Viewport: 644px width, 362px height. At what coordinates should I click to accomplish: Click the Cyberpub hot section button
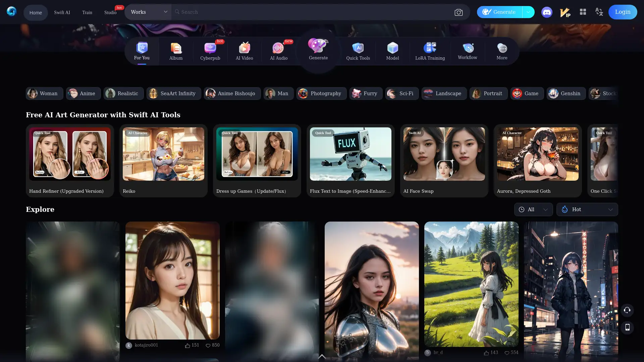coord(210,50)
